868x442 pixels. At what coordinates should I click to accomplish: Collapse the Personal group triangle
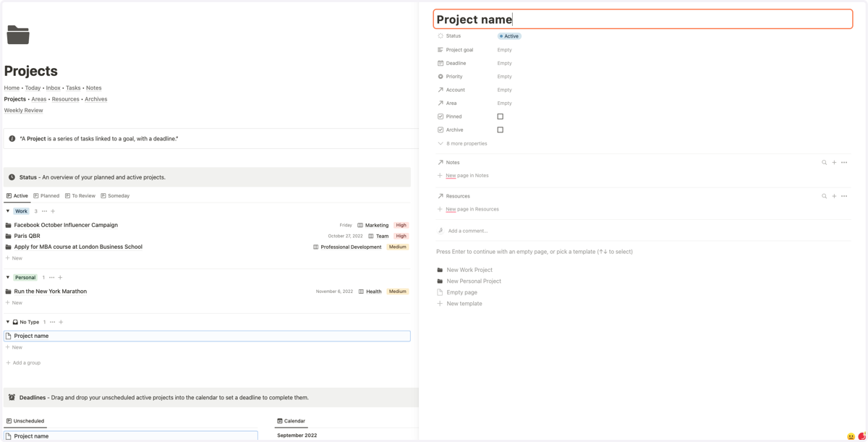click(x=8, y=278)
